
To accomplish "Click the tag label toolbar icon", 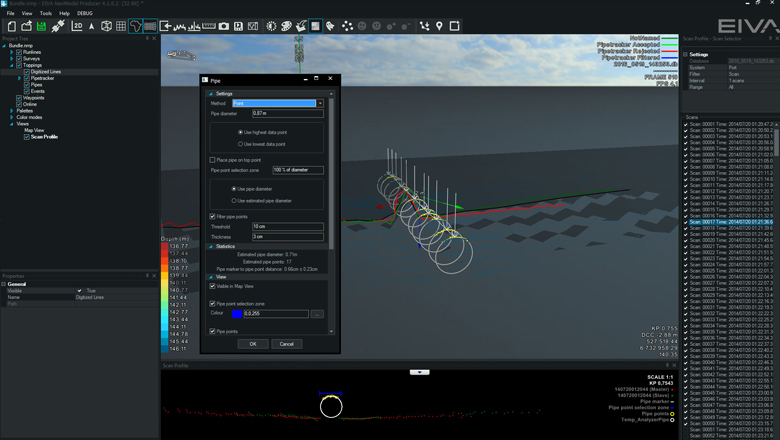I will coord(330,26).
